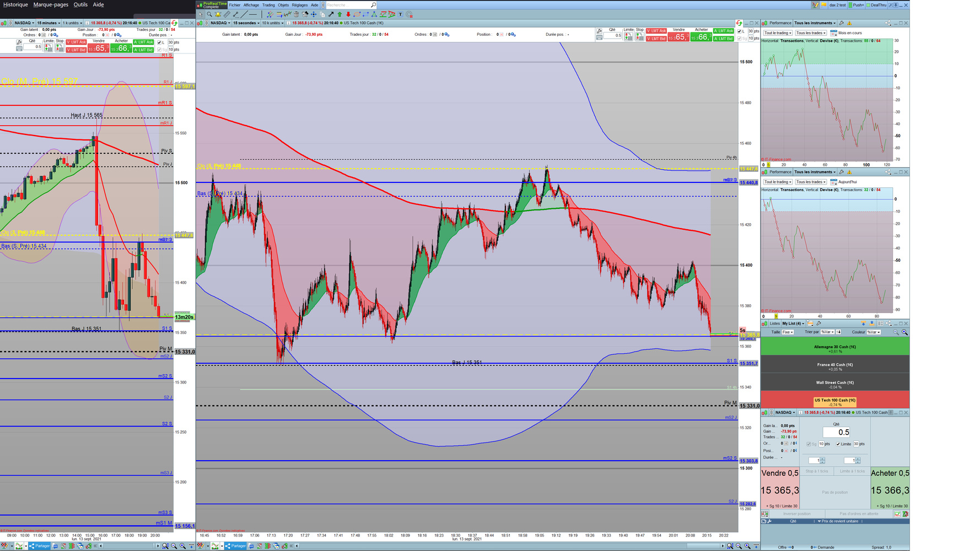This screenshot has width=980, height=551.
Task: Toggle DealThru option in title bar
Action: pyautogui.click(x=876, y=5)
